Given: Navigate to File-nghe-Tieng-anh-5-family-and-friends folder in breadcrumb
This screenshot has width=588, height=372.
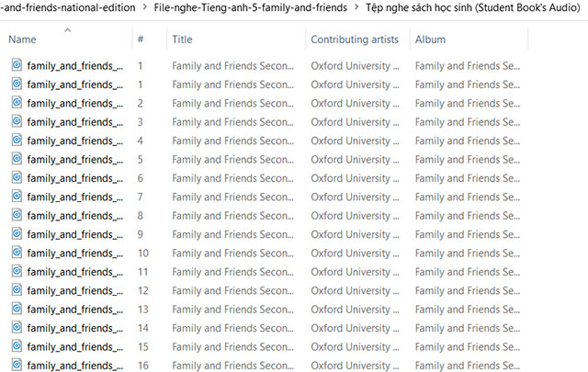Looking at the screenshot, I should (x=251, y=9).
